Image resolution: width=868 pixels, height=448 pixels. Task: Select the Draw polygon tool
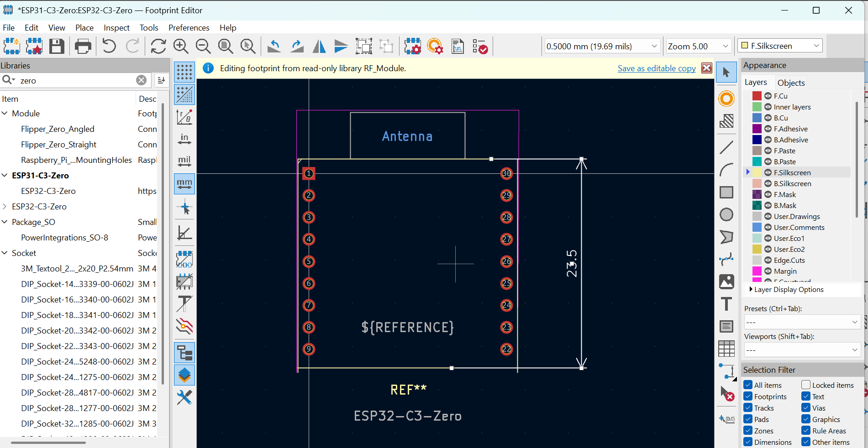726,237
